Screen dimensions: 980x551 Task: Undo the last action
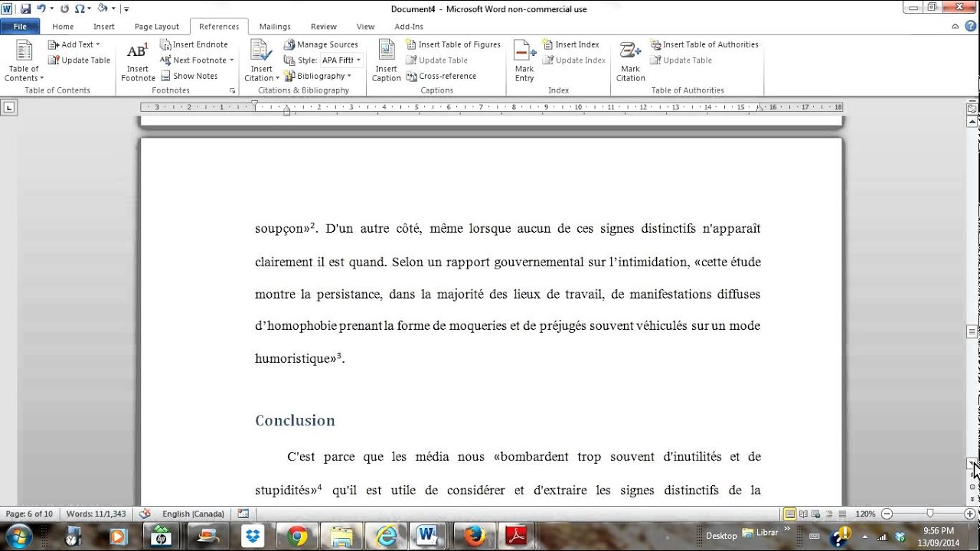coord(41,8)
